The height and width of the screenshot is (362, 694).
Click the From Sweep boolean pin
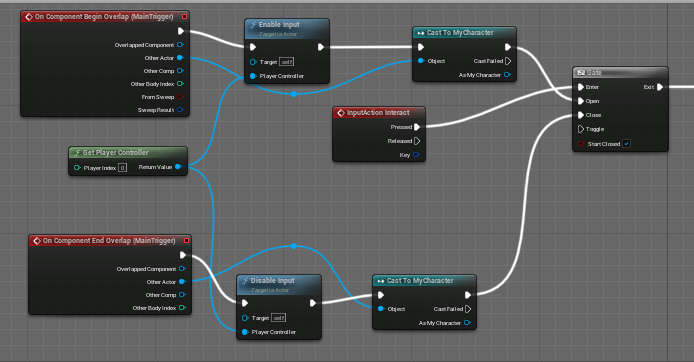[x=180, y=96]
